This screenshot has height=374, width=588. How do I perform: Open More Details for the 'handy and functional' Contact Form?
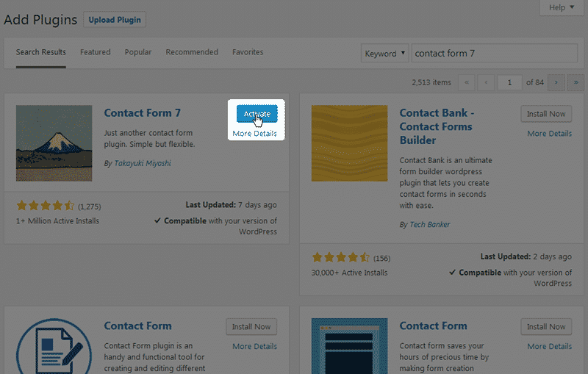[x=254, y=346]
